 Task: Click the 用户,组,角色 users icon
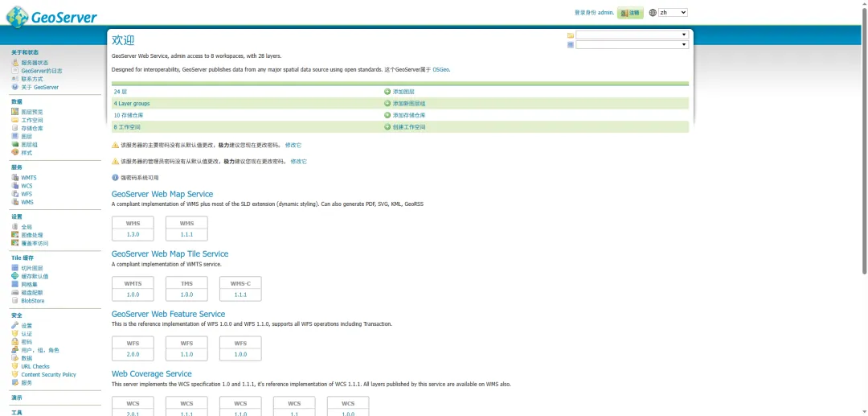(15, 350)
